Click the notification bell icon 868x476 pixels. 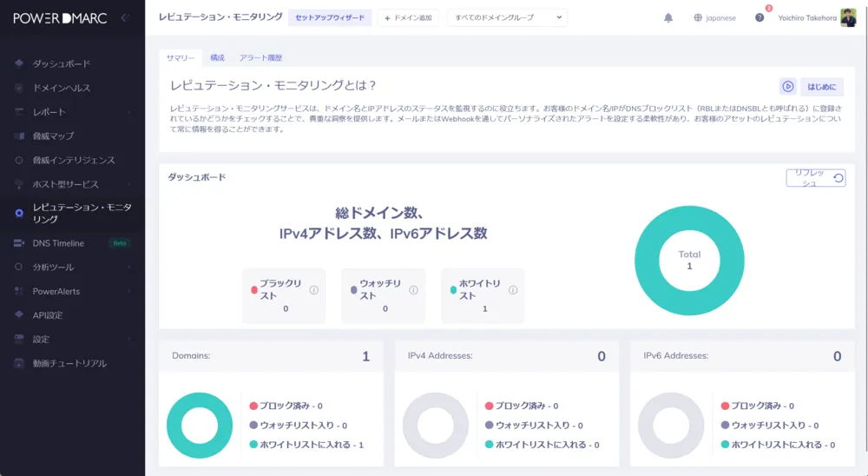click(668, 18)
